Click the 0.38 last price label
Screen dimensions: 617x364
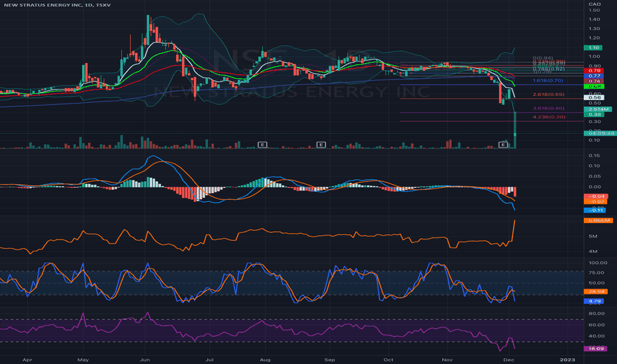(593, 114)
